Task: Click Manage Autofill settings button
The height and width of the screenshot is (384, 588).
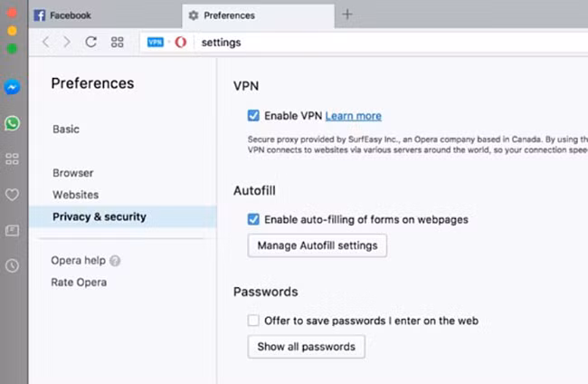Action: click(318, 245)
